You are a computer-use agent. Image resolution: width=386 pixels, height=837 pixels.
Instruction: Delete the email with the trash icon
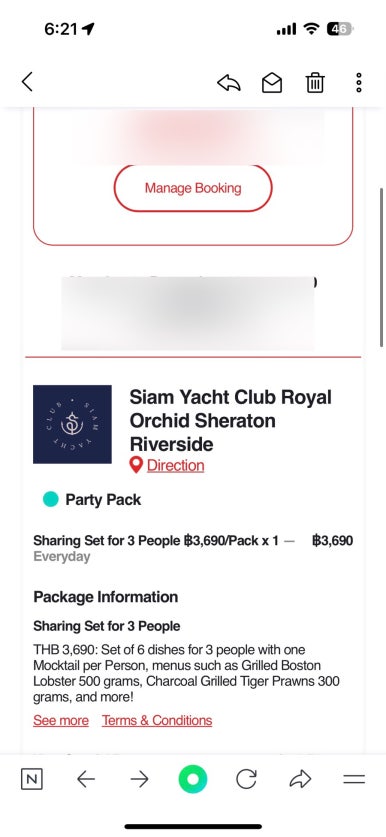pyautogui.click(x=315, y=83)
